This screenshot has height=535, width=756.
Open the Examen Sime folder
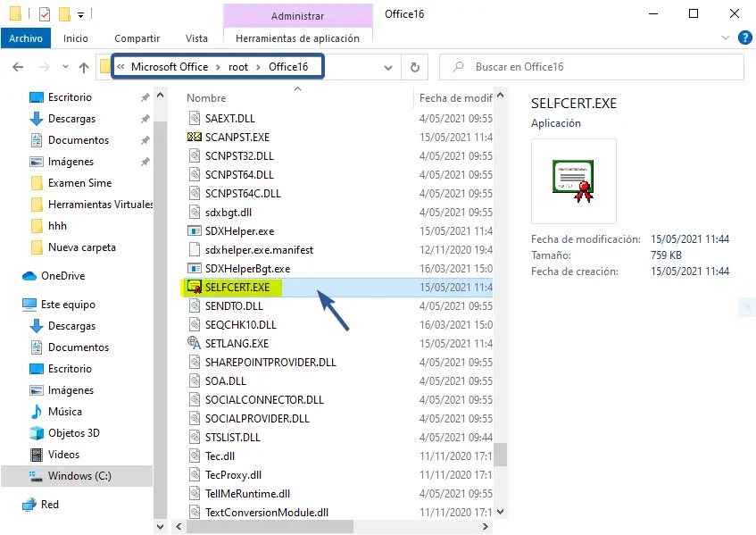80,183
